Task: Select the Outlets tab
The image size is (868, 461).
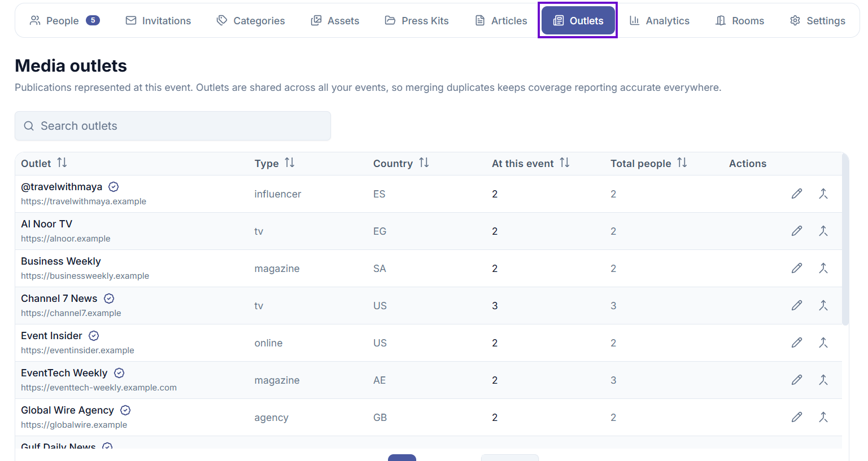Action: tap(578, 21)
